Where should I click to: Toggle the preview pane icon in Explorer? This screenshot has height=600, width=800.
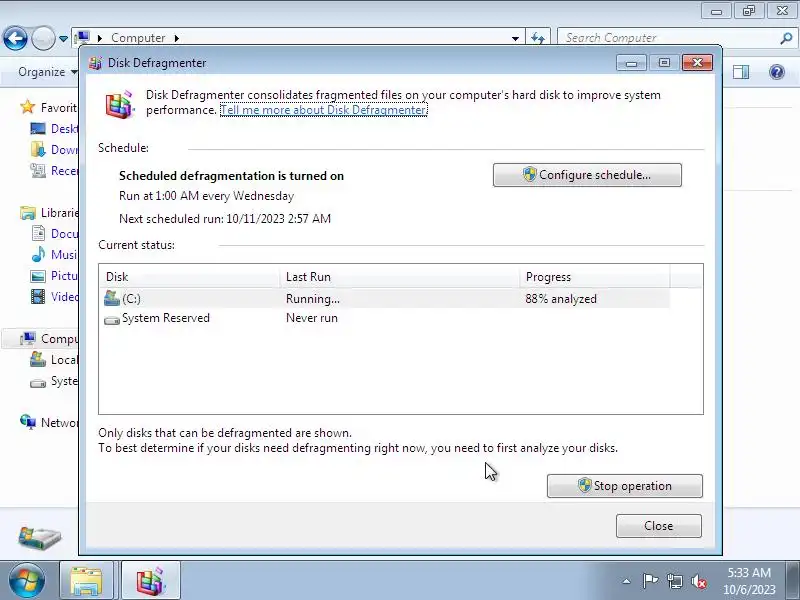pos(741,72)
